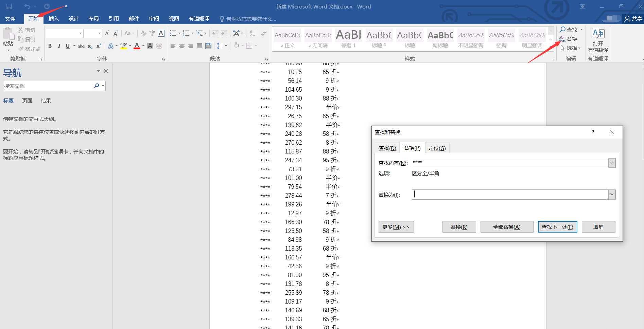Apply numbered list icon

[186, 33]
